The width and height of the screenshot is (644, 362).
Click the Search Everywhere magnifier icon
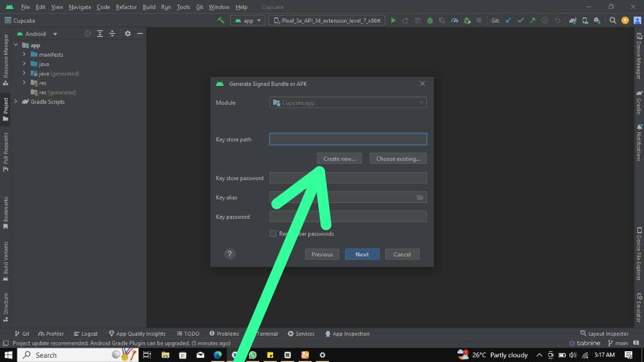coord(612,20)
